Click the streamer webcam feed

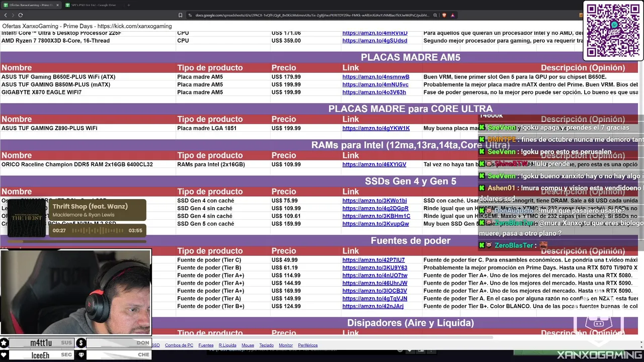[75, 292]
